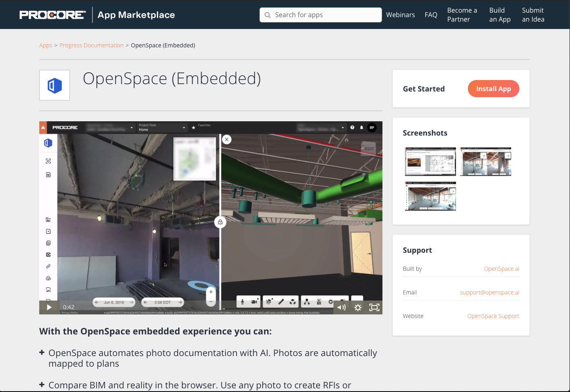Viewport: 570px width, 392px height.
Task: Go to previous date before Jun 6, 2019
Action: pyautogui.click(x=97, y=303)
